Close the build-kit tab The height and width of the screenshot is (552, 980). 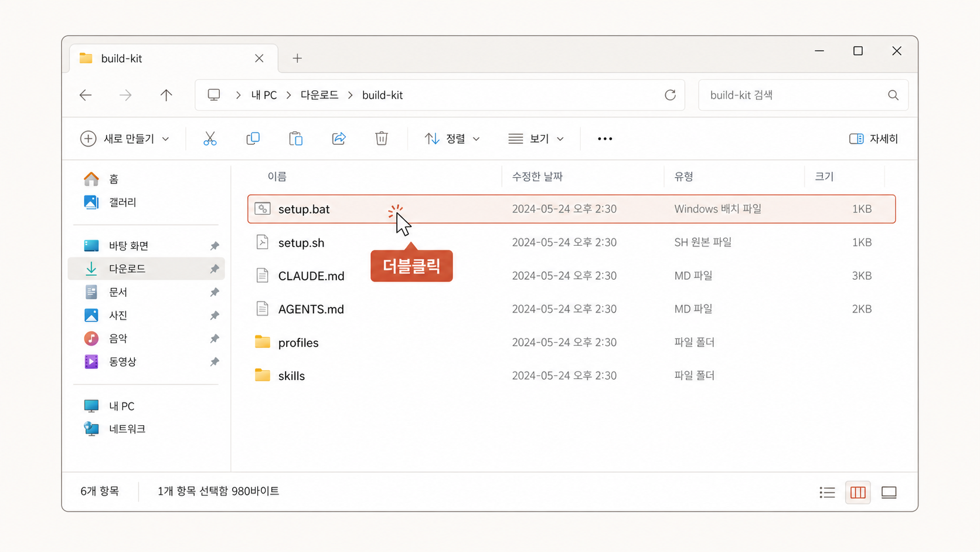point(259,58)
